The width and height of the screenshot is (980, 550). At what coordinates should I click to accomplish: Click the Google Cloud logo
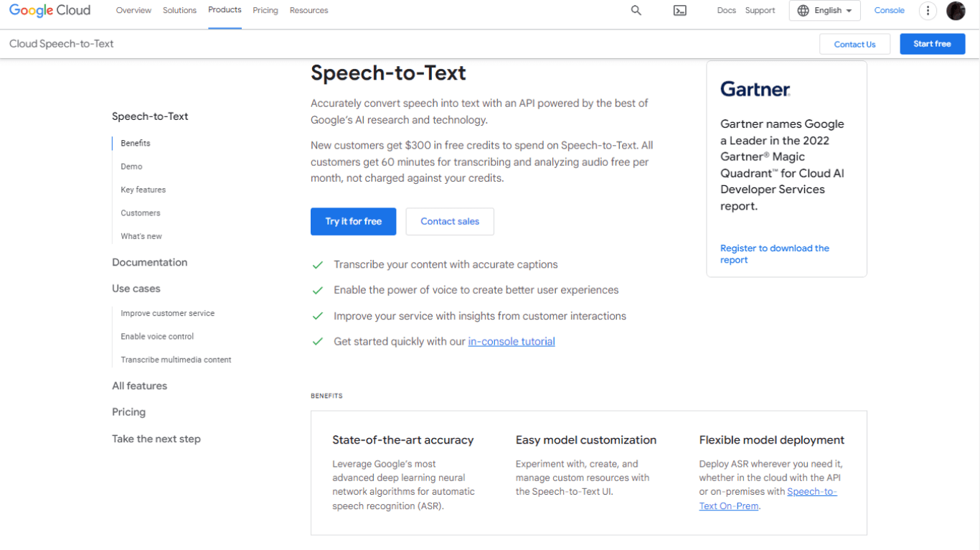50,10
